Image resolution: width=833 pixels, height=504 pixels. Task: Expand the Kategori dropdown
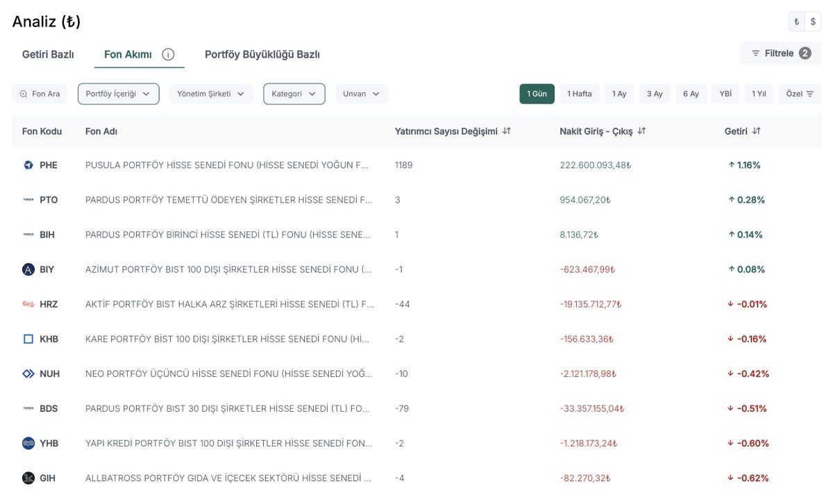click(294, 94)
